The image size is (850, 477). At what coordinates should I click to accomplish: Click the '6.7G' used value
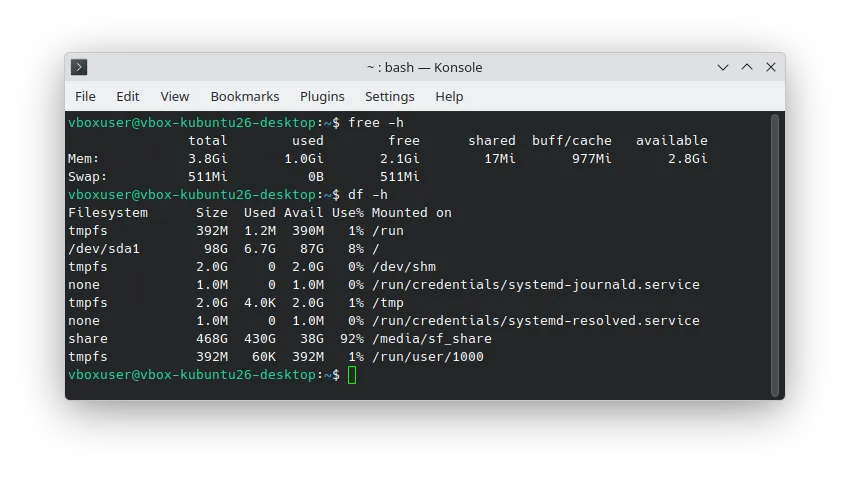260,249
